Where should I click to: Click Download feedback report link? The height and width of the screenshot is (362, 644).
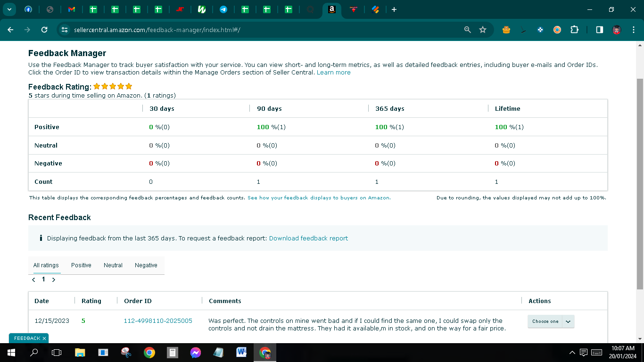[x=308, y=239]
